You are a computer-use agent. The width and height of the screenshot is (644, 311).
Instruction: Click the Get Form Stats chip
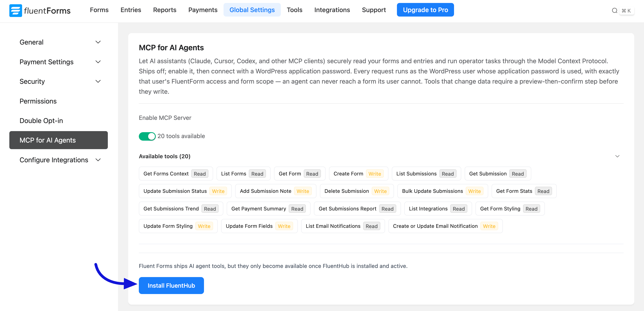(524, 191)
